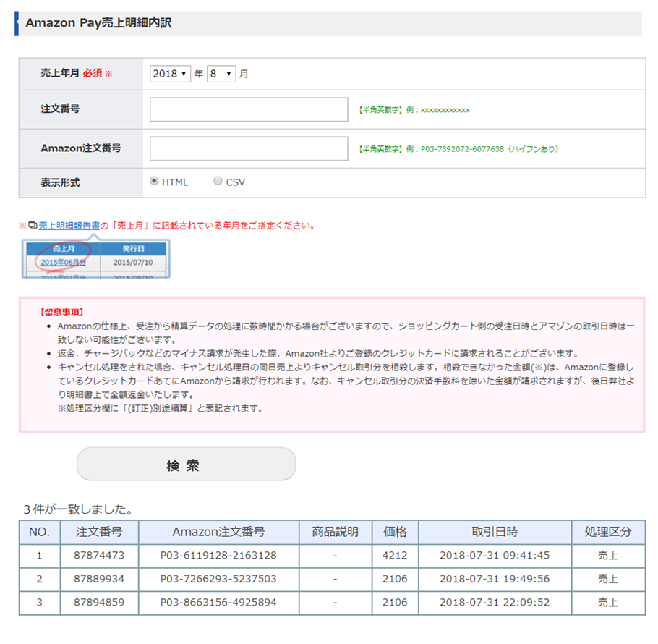The height and width of the screenshot is (644, 658).
Task: Click price 2106 in row 87894859
Action: 395,603
